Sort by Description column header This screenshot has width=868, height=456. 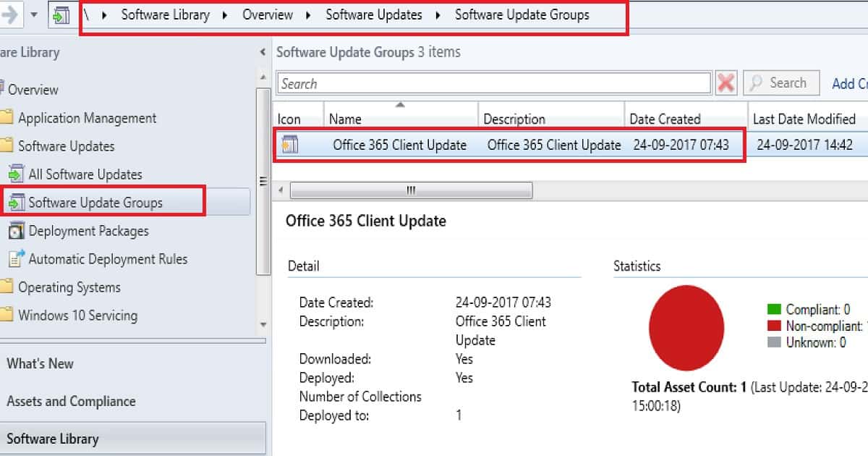pos(551,118)
